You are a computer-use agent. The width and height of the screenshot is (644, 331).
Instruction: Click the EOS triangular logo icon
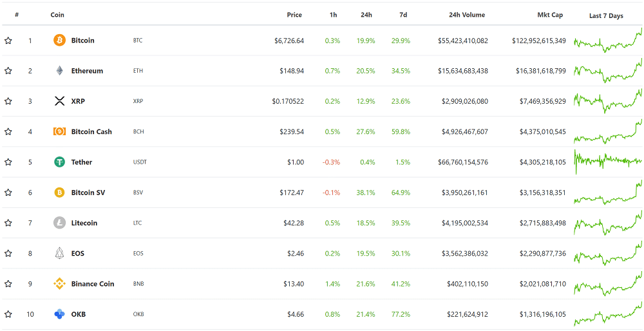point(59,253)
